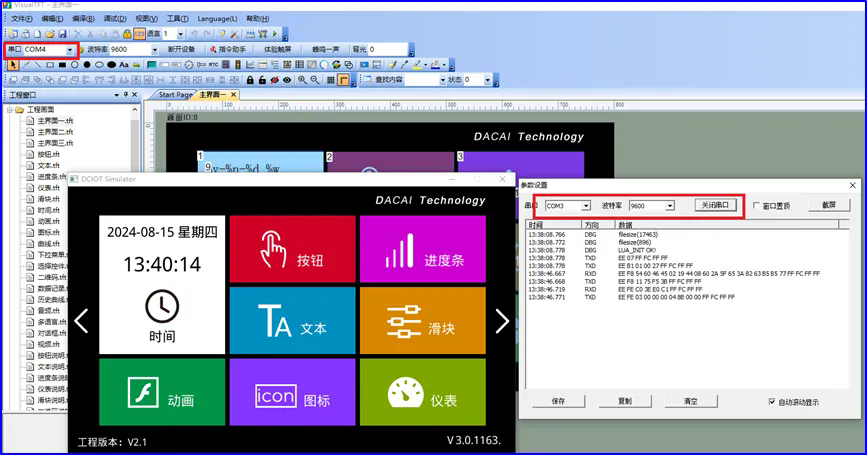The image size is (867, 455).
Task: Click the closed padlock lock icon
Action: [x=250, y=80]
